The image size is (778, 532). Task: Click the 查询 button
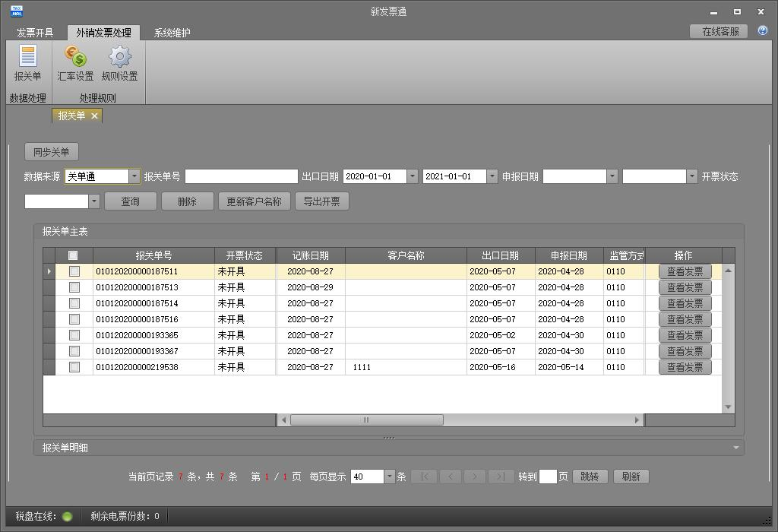131,201
